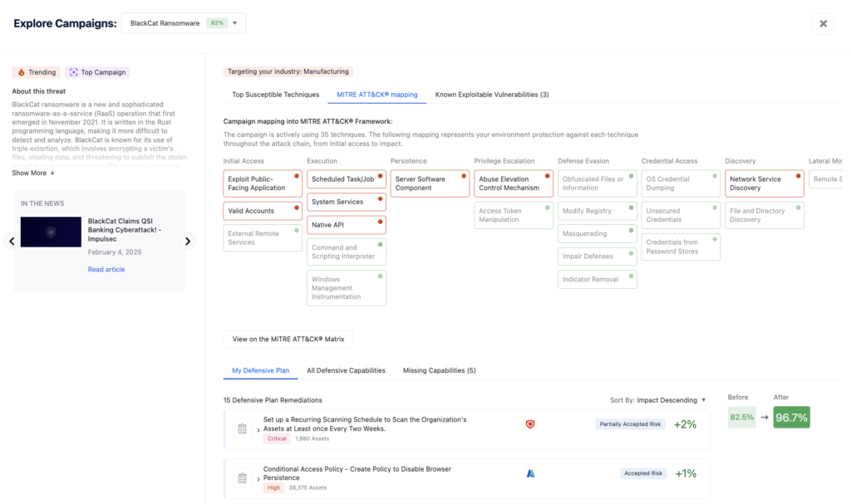The width and height of the screenshot is (851, 504).
Task: Select the Scheduled Task/Job technique
Action: (x=347, y=179)
